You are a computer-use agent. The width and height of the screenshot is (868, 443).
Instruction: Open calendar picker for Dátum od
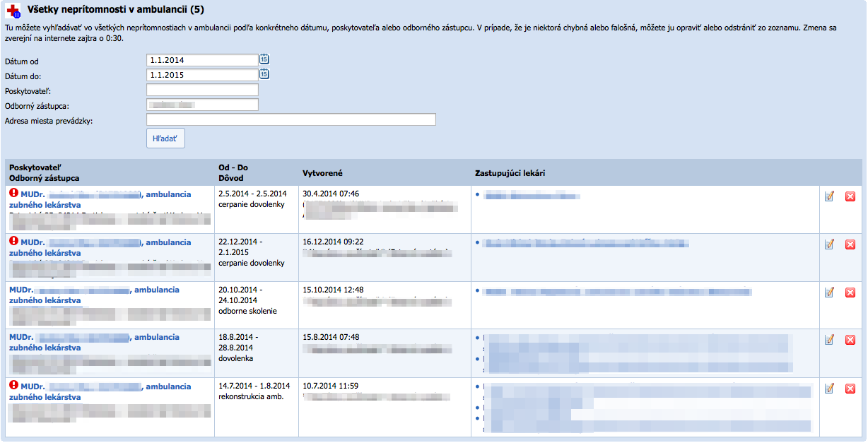[264, 59]
